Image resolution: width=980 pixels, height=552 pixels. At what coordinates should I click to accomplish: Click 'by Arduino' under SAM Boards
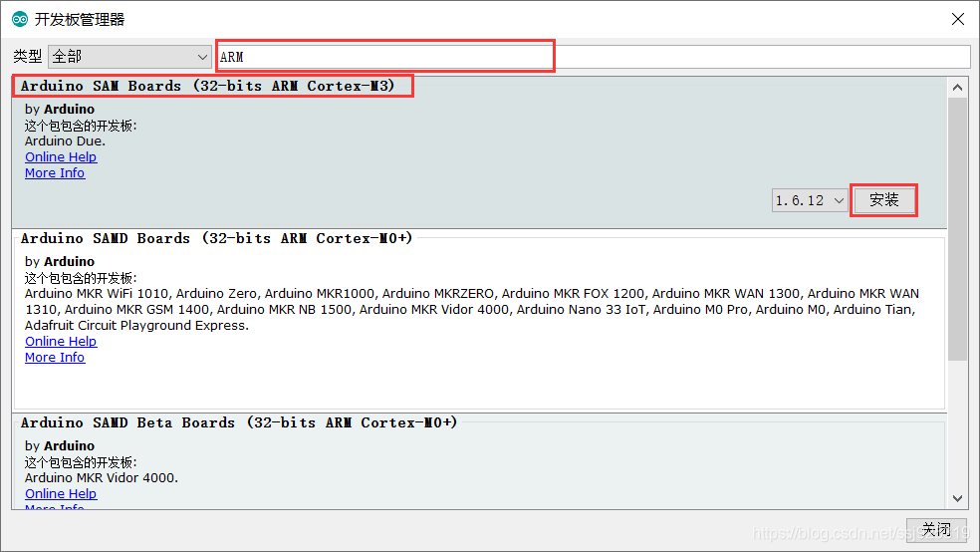(60, 110)
